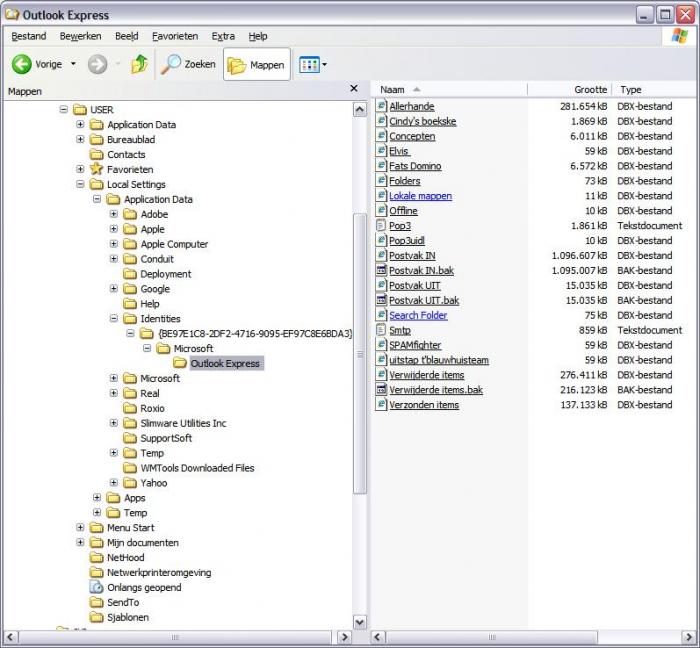Screen dimensions: 700x648
Task: Select the BE97E1C8 identity GUID folder
Action: pyautogui.click(x=254, y=333)
